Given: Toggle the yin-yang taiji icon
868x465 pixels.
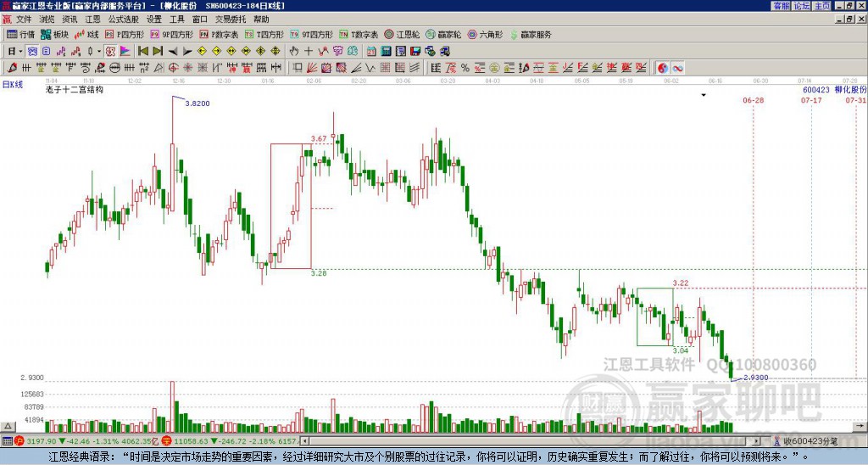Looking at the screenshot, I should [x=662, y=68].
